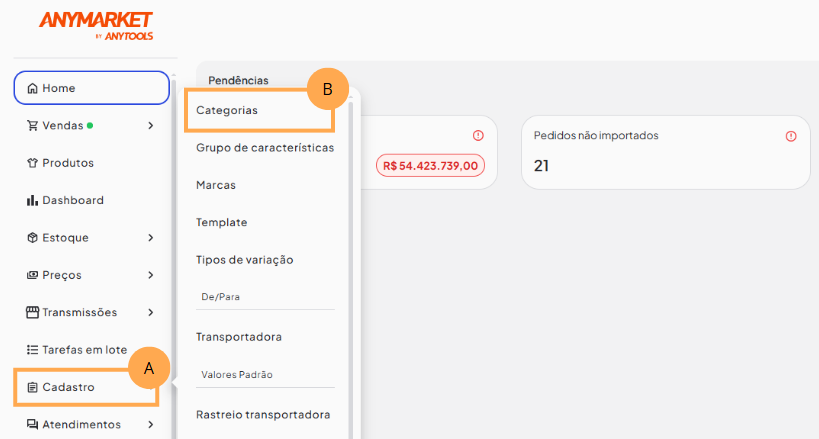Click the Vendas shopping cart icon
The width and height of the screenshot is (819, 439).
pos(33,126)
